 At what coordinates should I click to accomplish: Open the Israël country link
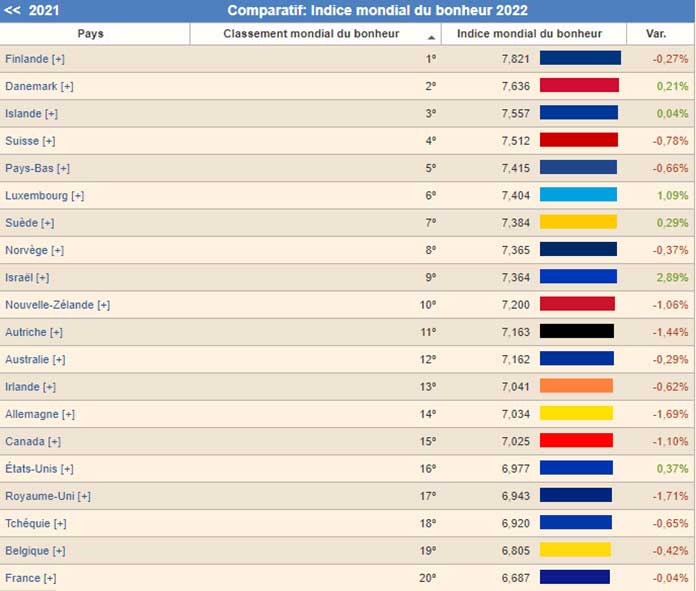pos(19,278)
